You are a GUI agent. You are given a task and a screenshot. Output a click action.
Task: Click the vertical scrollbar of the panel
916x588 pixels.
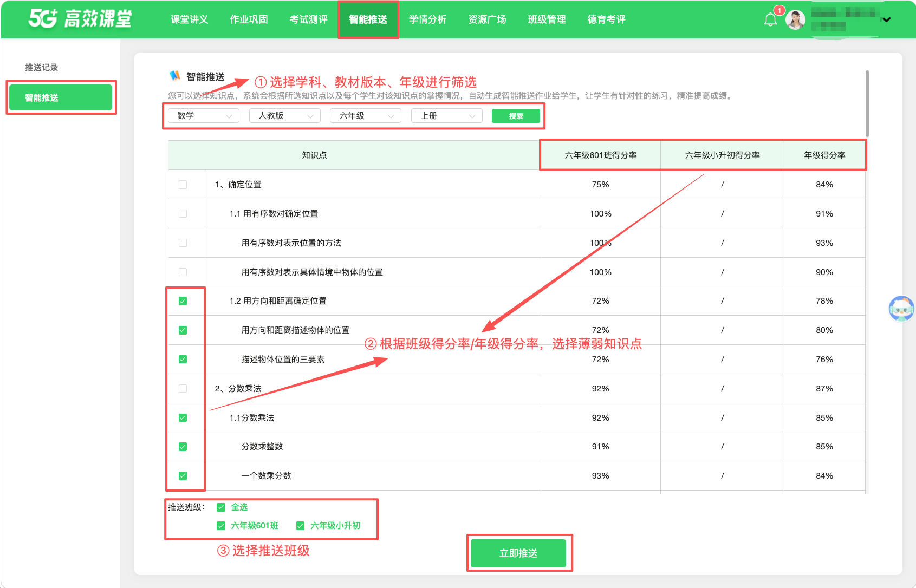[867, 103]
